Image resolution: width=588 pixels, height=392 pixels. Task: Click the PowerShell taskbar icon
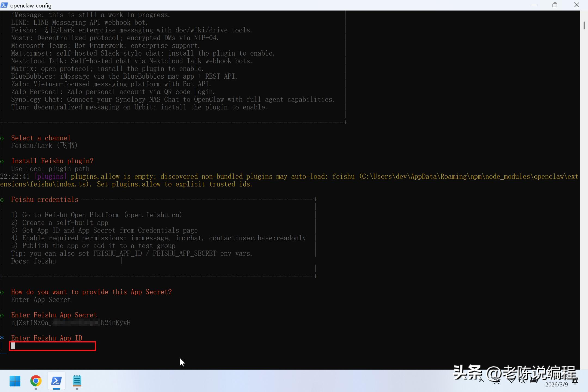pyautogui.click(x=56, y=381)
